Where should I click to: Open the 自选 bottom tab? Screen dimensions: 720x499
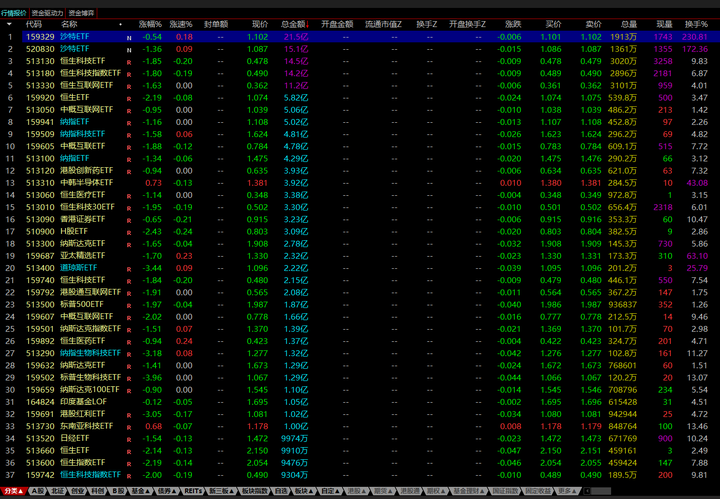point(281,491)
